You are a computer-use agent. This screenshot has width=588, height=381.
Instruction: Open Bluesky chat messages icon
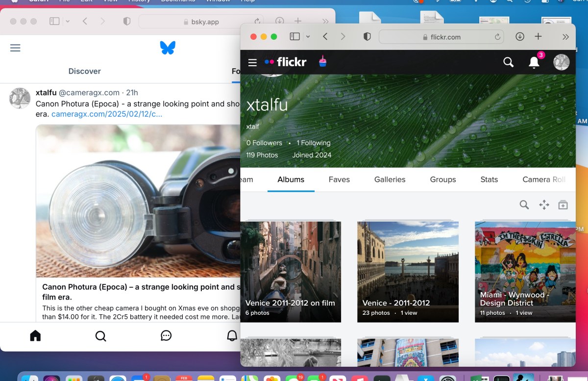coord(166,335)
